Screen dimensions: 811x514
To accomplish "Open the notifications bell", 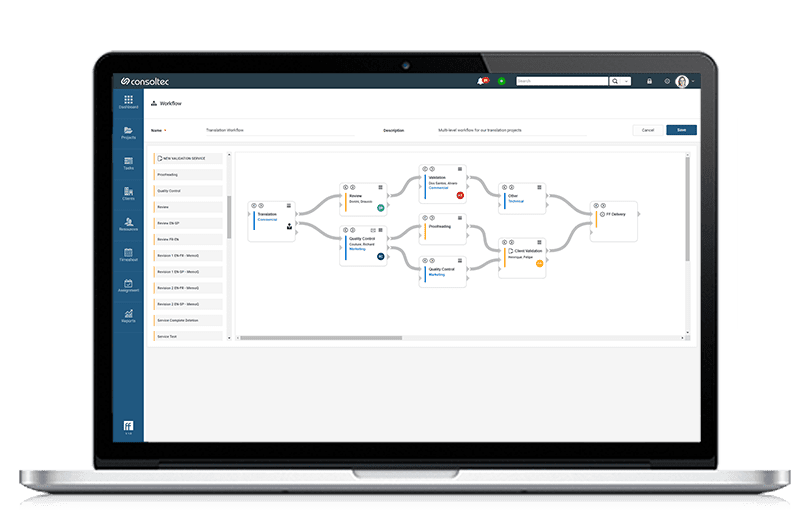I will click(482, 81).
